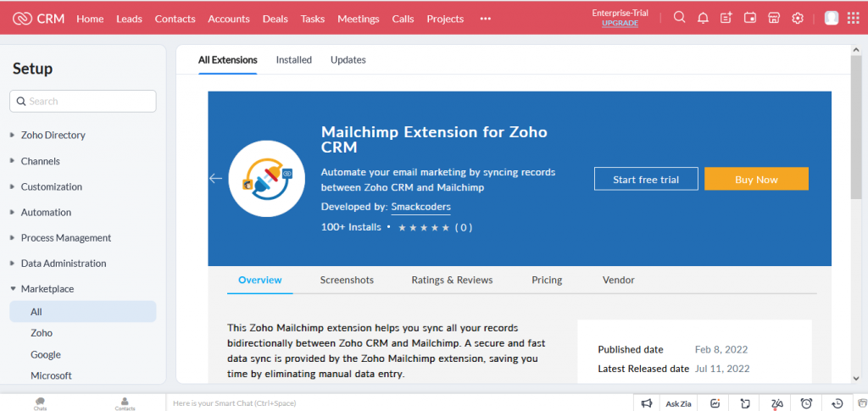The width and height of the screenshot is (868, 411).
Task: Select Zoho under Marketplace
Action: tap(42, 333)
